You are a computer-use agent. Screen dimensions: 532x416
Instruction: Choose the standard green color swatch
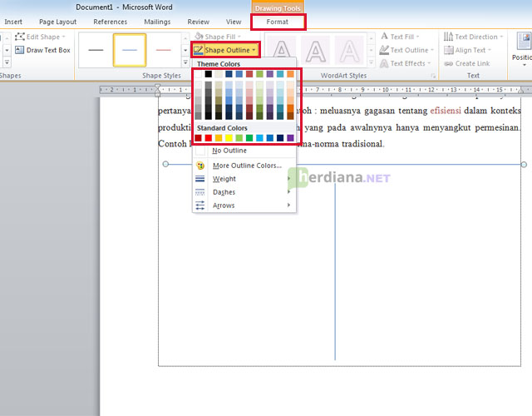tap(249, 138)
